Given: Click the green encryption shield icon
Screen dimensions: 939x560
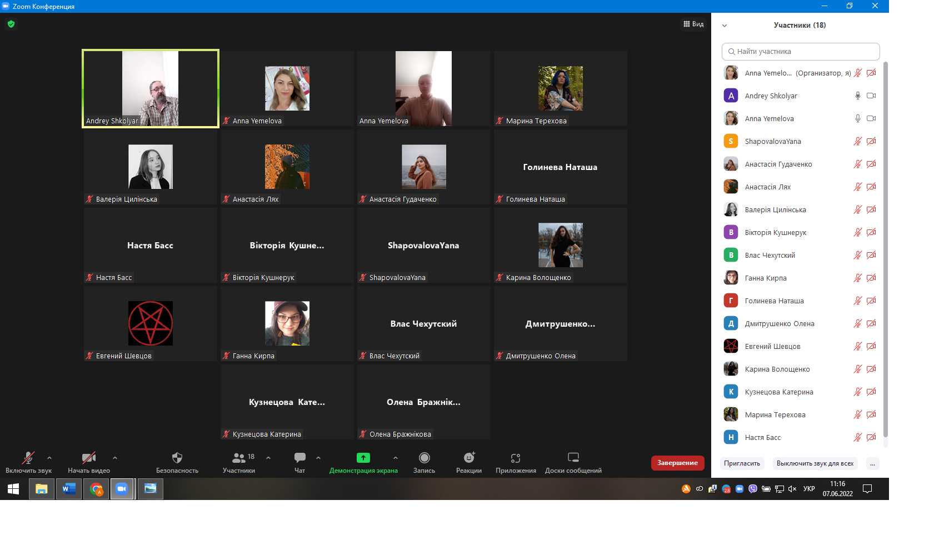Looking at the screenshot, I should click(x=11, y=24).
